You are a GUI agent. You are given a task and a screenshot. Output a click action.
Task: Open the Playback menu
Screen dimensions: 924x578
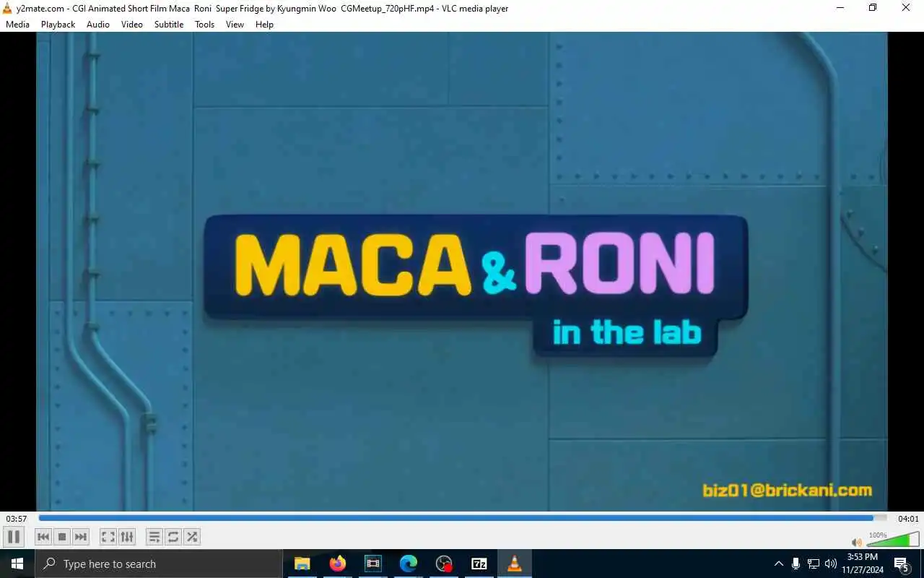tap(58, 25)
